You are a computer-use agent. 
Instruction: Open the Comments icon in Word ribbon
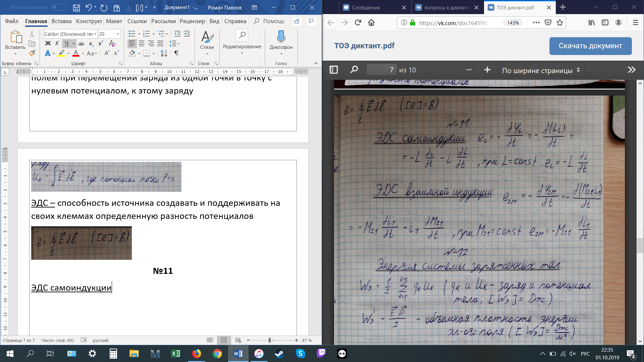point(311,21)
